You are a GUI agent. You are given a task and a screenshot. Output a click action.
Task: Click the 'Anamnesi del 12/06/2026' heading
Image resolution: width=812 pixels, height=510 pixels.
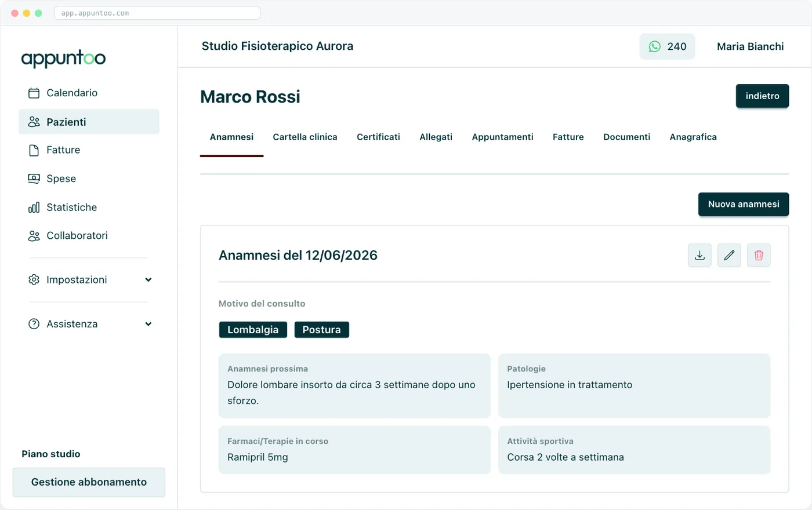coord(298,256)
